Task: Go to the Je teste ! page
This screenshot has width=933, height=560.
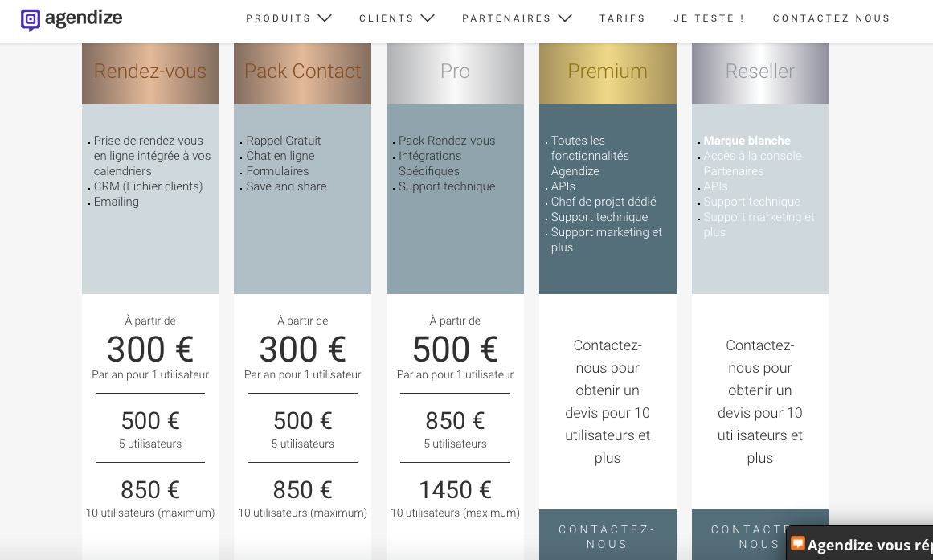Action: coord(709,18)
